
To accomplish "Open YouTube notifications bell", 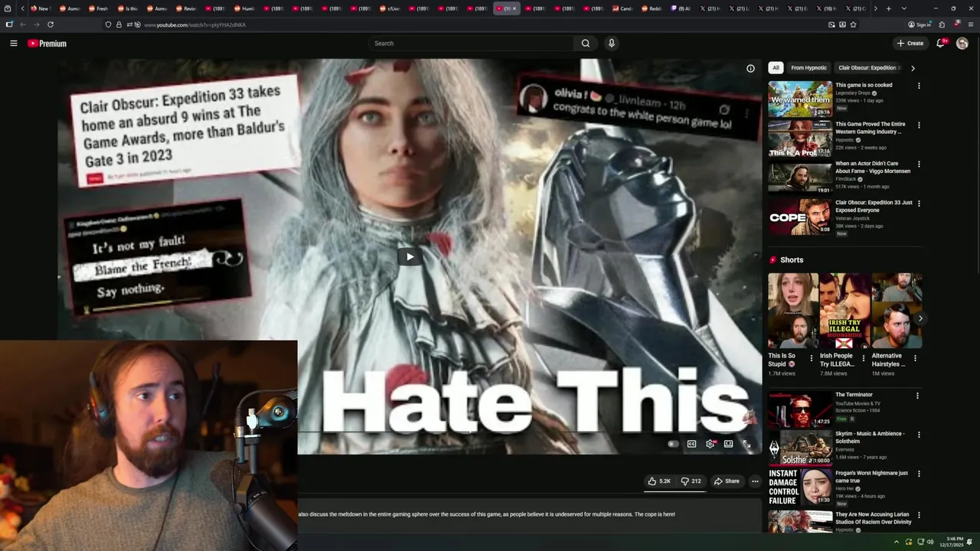I will (x=941, y=43).
